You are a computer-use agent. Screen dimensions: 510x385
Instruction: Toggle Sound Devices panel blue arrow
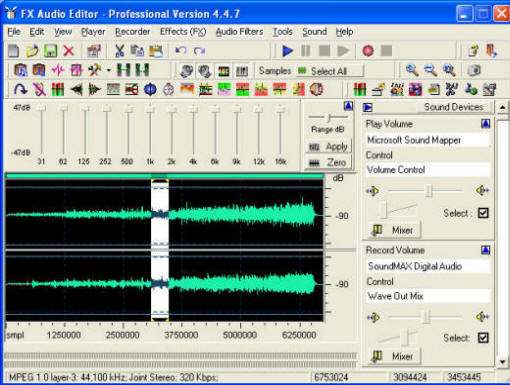(368, 107)
